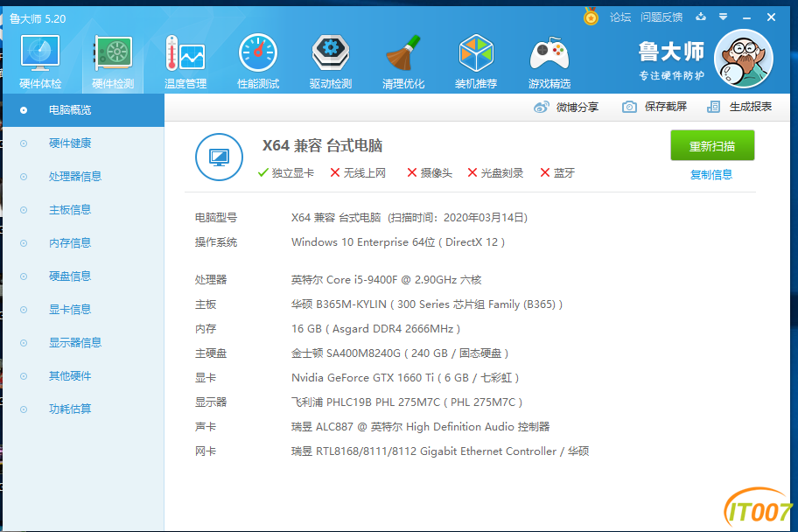Click the 光盘刻录 status indicator
798x532 pixels.
pyautogui.click(x=495, y=173)
